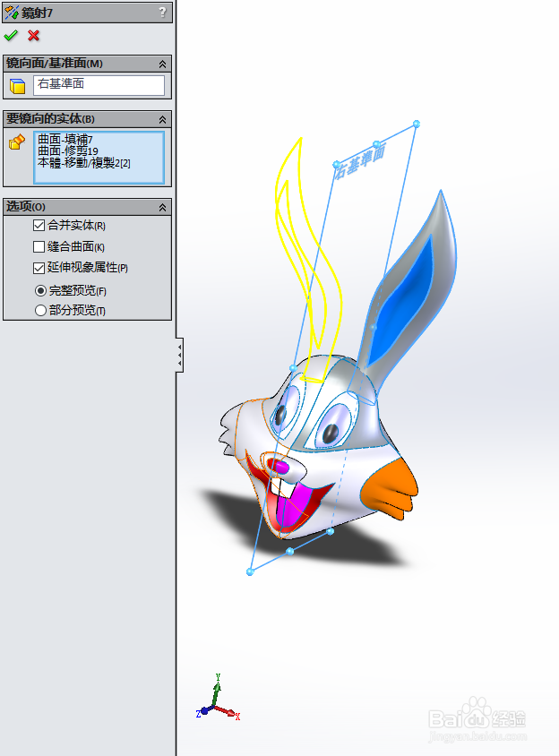Collapse the 镜向面/基准面 section
This screenshot has height=756, width=559.
tap(162, 64)
